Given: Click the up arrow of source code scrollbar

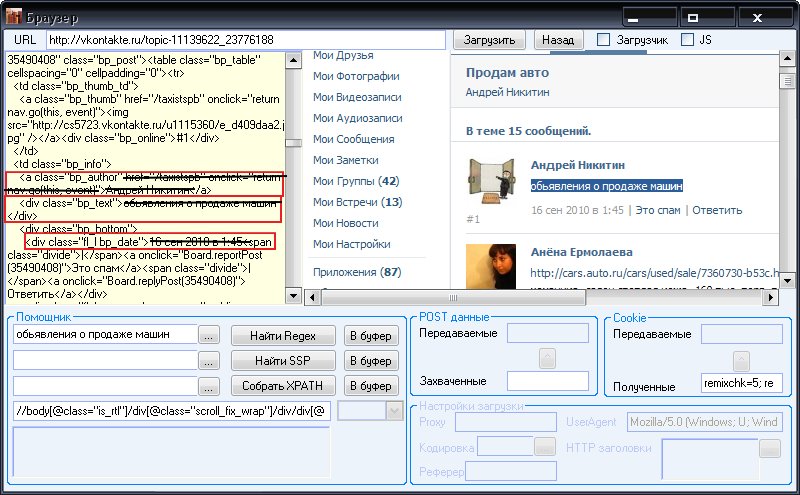Looking at the screenshot, I should point(293,60).
